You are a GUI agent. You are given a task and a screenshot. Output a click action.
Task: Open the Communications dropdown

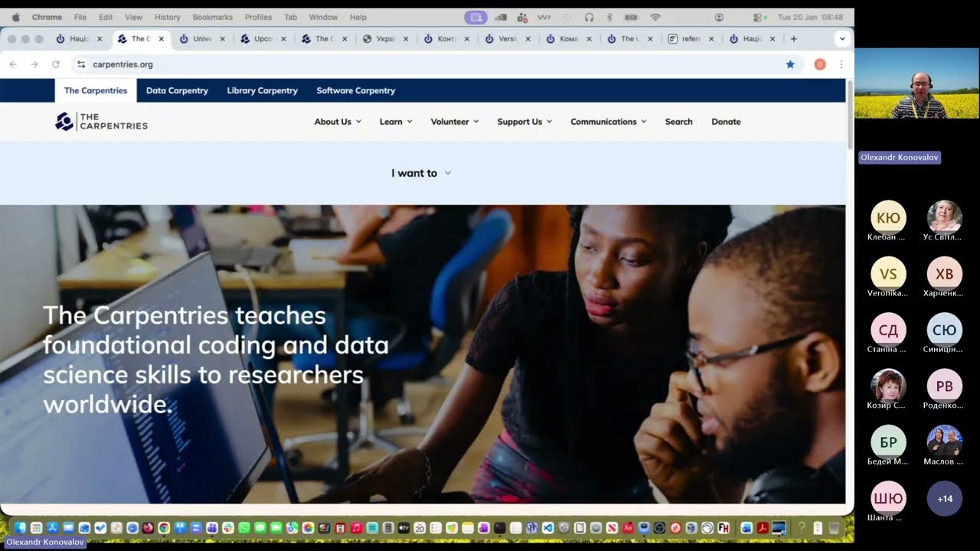(x=609, y=122)
